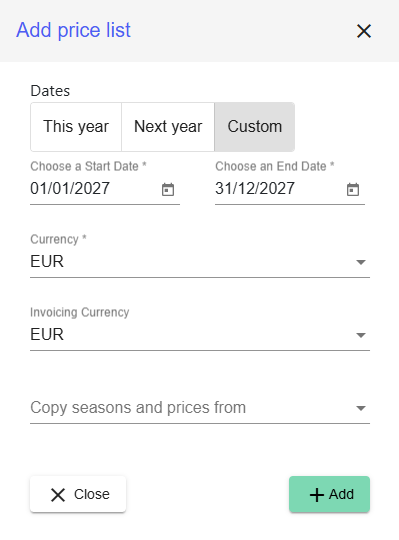Open the Start Date calendar picker icon
The image size is (399, 540).
coord(168,189)
